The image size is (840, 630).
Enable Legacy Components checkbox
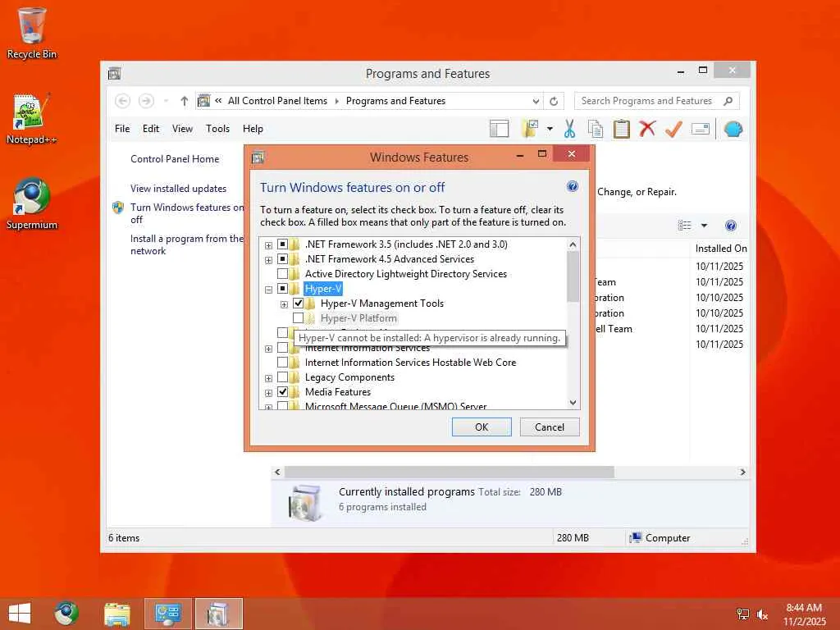coord(282,377)
